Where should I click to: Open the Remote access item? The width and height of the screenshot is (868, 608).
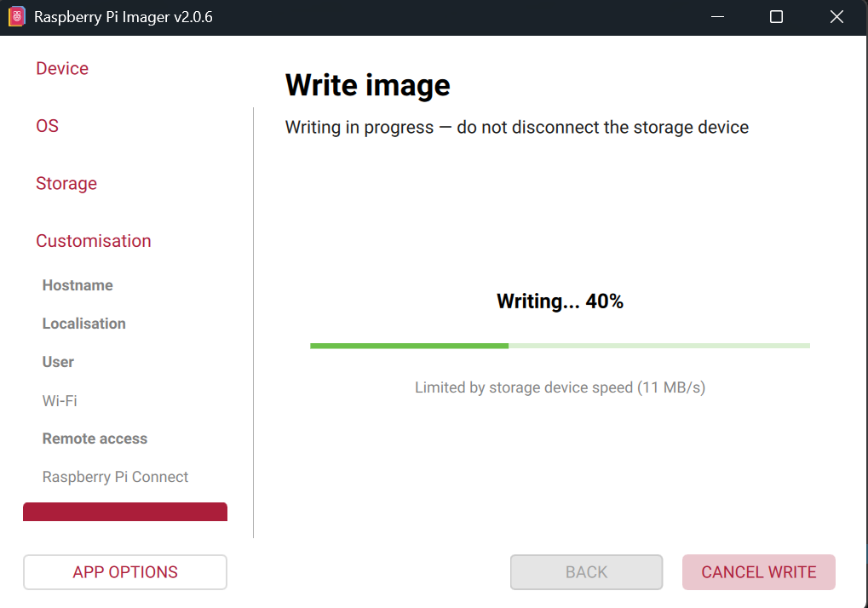coord(95,439)
